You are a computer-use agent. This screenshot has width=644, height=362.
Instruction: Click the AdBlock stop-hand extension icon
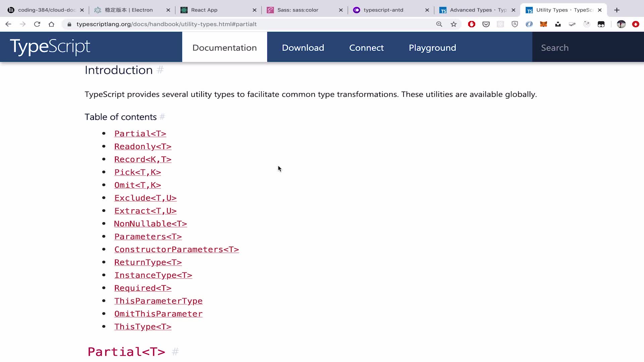tap(472, 24)
